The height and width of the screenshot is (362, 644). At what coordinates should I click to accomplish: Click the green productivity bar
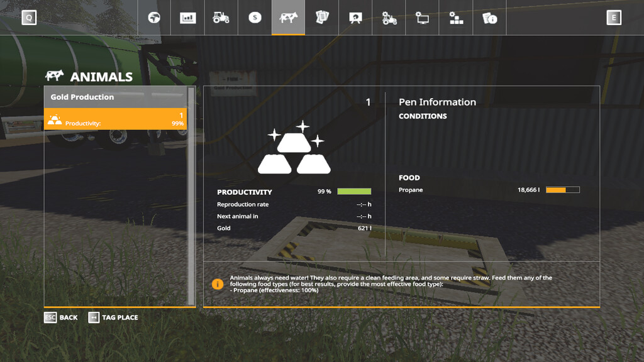pyautogui.click(x=354, y=192)
